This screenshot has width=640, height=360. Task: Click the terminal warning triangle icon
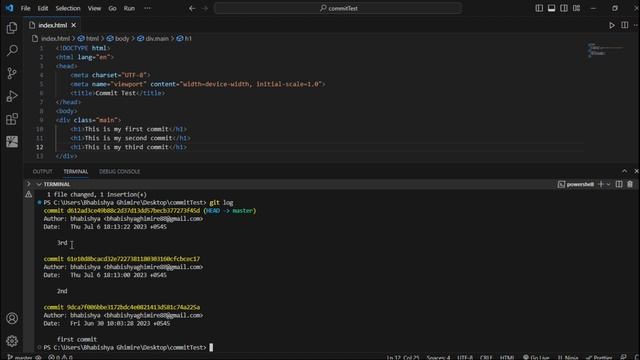pos(29,195)
